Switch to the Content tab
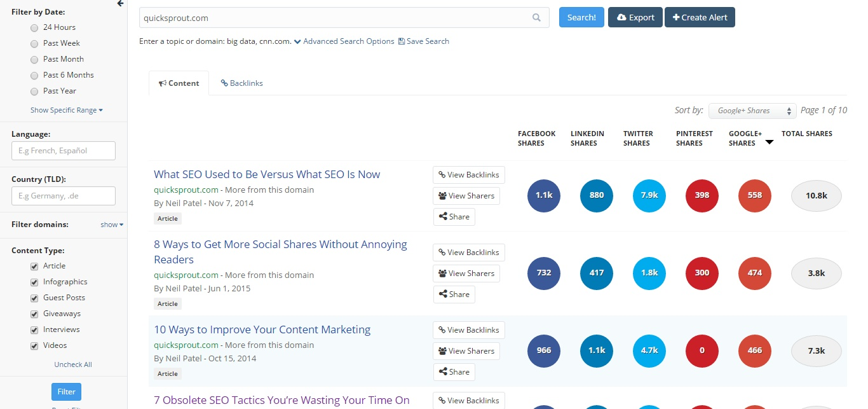Viewport: 868px width, 409px height. (179, 83)
